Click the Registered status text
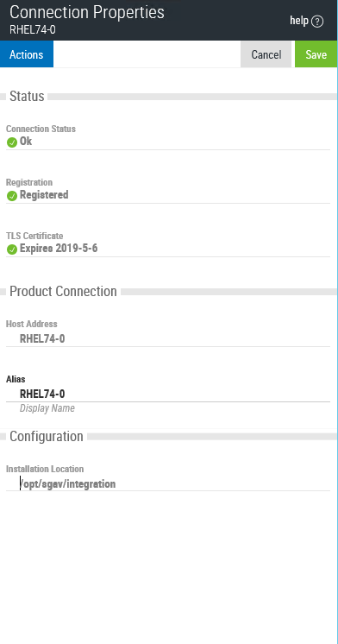Viewport: 338px width, 644px height. (x=44, y=195)
